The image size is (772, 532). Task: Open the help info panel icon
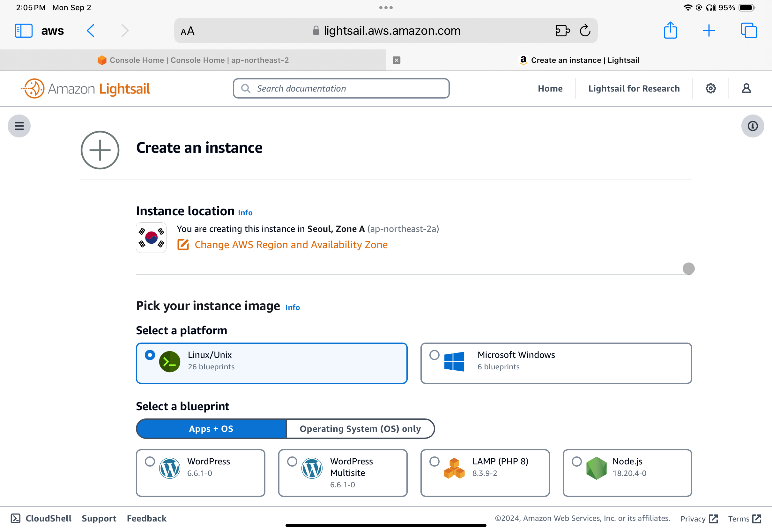[x=753, y=126]
